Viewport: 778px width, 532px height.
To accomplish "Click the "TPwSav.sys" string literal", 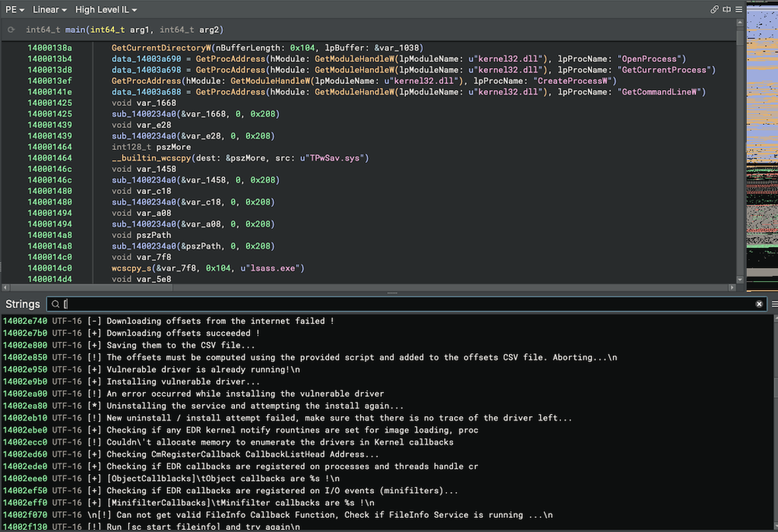I will [x=334, y=158].
